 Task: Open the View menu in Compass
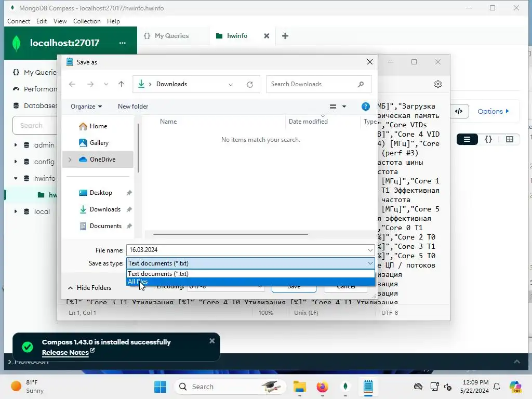click(60, 21)
